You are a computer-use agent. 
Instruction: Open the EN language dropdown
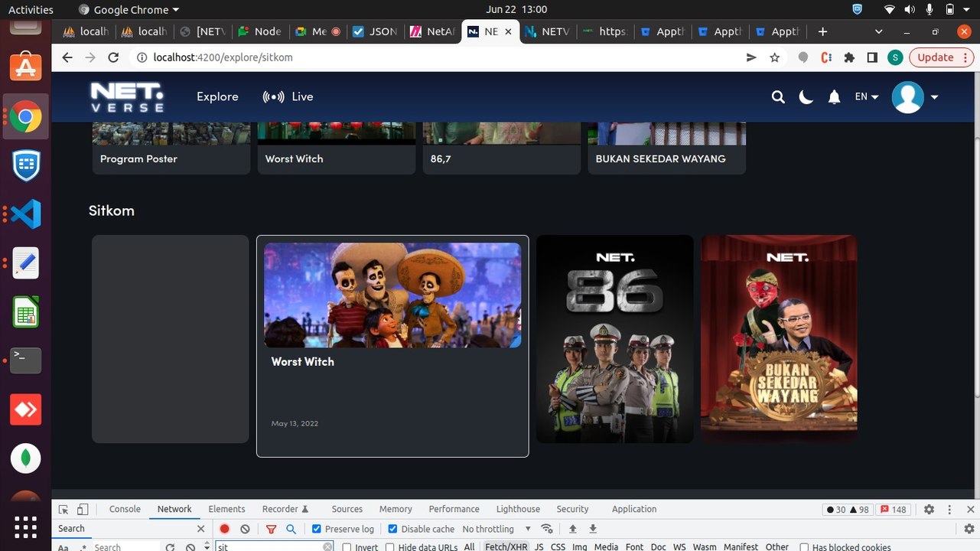867,97
